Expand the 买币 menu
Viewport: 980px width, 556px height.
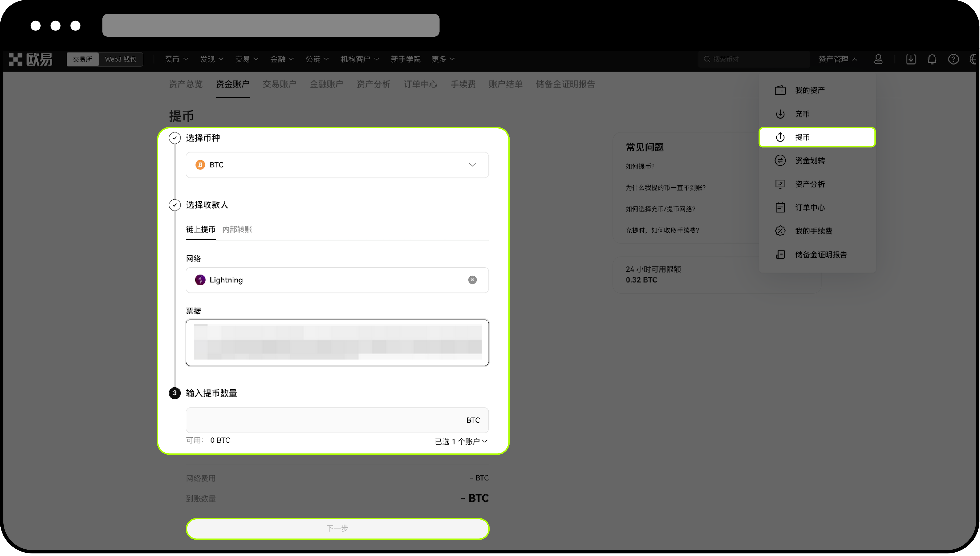pyautogui.click(x=176, y=59)
